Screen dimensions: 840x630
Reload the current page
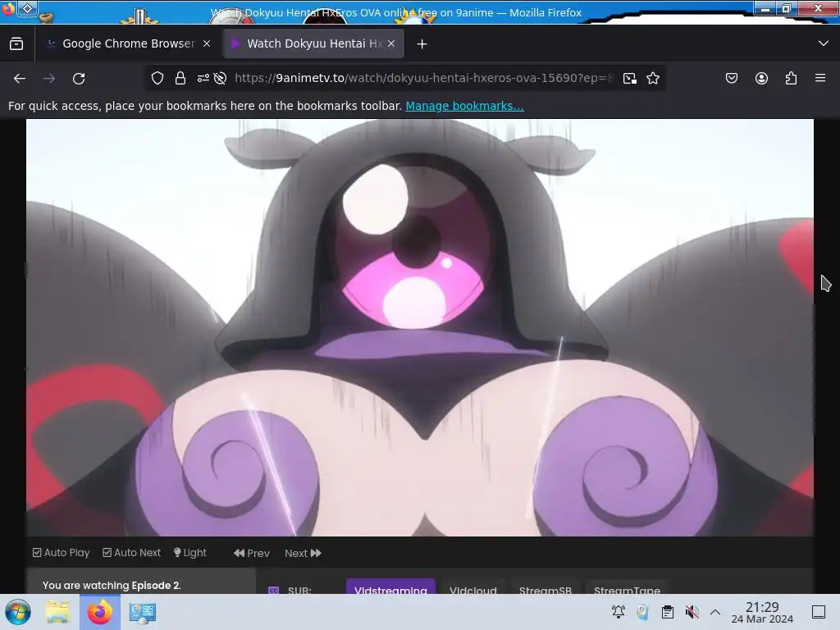(x=79, y=78)
